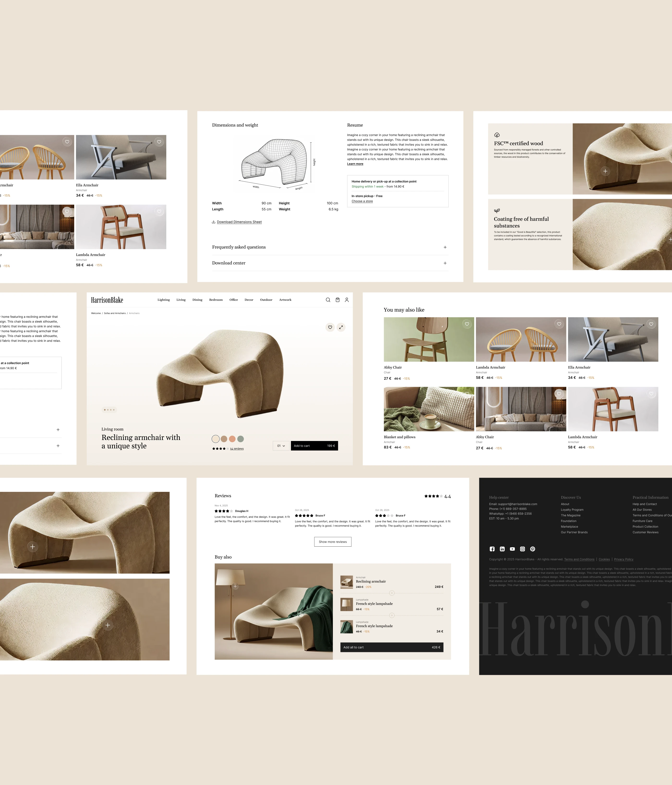Click the Add to cart button
Image resolution: width=672 pixels, height=785 pixels.
(314, 446)
